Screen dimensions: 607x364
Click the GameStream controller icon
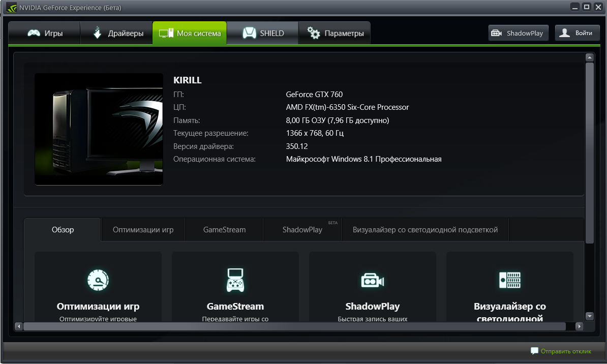235,280
